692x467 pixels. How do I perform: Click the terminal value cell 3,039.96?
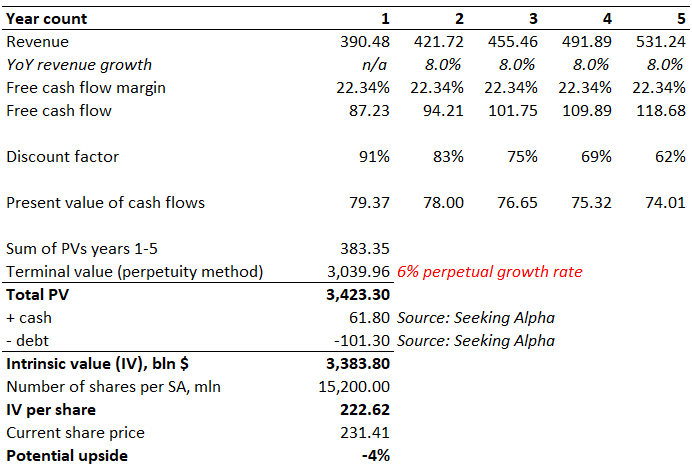pos(356,272)
